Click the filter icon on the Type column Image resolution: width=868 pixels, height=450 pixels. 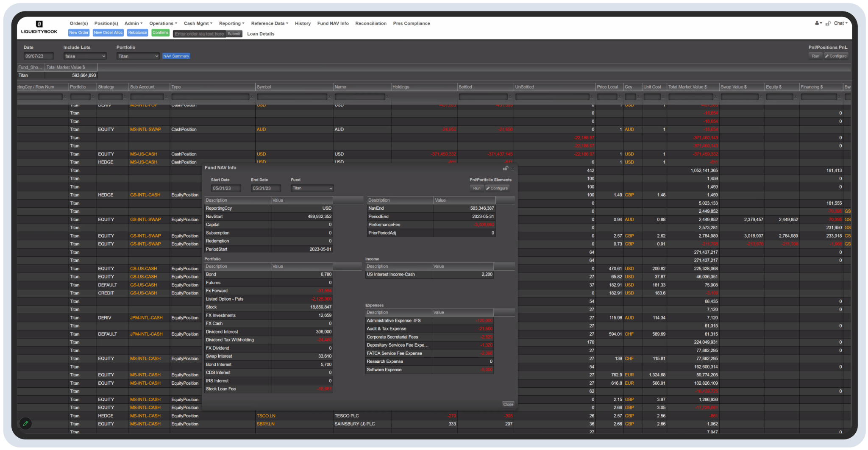[252, 97]
